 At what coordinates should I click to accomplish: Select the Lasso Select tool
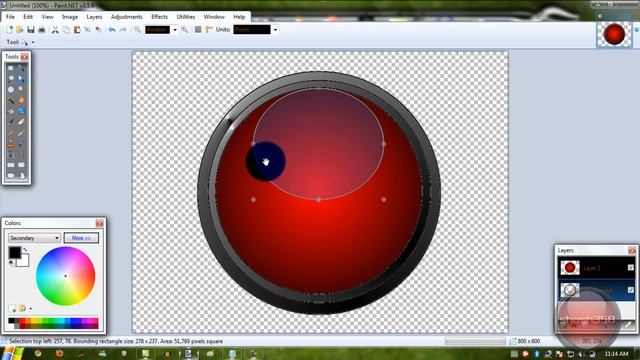(11, 78)
